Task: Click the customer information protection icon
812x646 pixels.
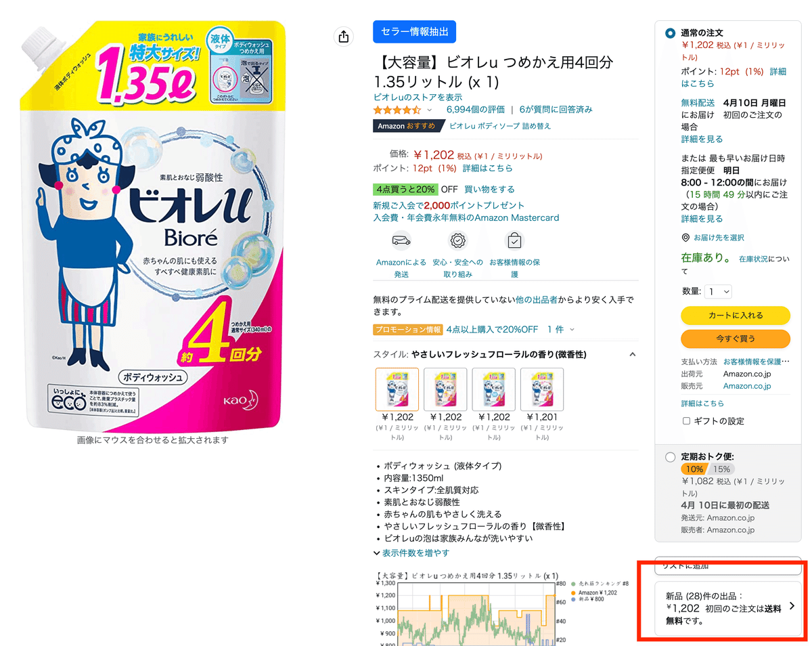Action: pos(515,240)
